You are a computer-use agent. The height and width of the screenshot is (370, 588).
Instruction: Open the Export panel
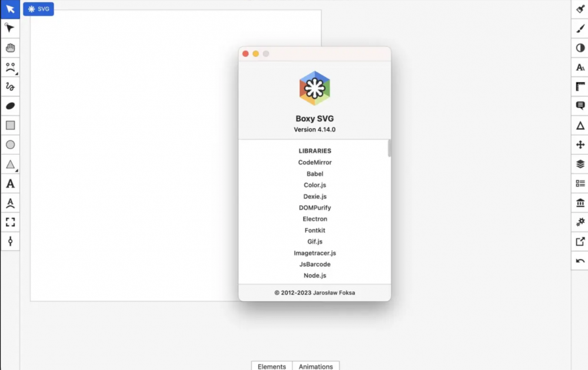[x=580, y=242]
